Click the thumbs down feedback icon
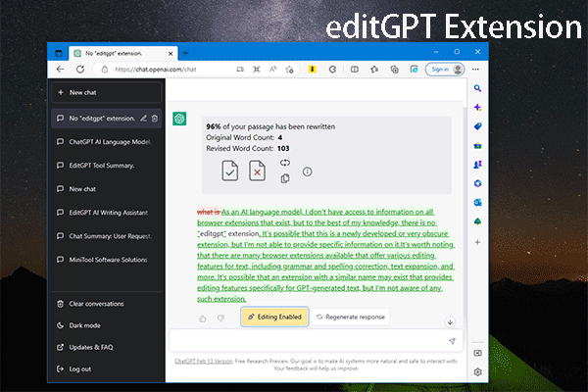The width and height of the screenshot is (588, 392). pos(220,318)
